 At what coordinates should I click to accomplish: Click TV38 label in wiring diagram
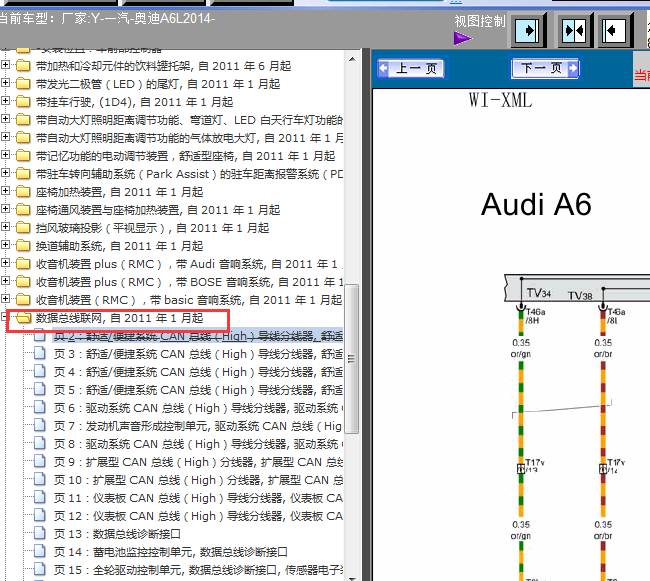[x=580, y=295]
